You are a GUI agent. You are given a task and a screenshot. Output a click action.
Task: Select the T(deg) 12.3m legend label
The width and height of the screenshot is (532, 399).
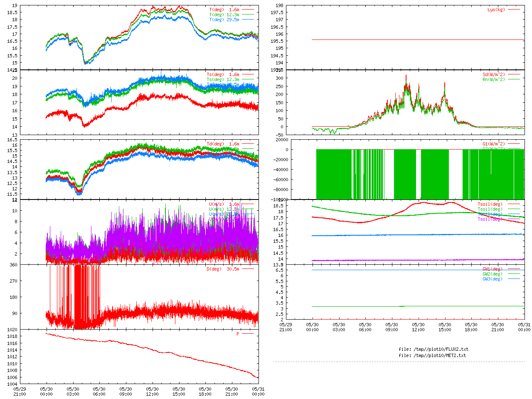coord(224,15)
